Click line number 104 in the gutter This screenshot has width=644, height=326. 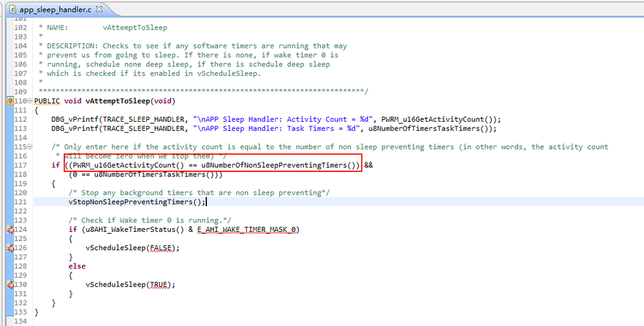tap(21, 46)
